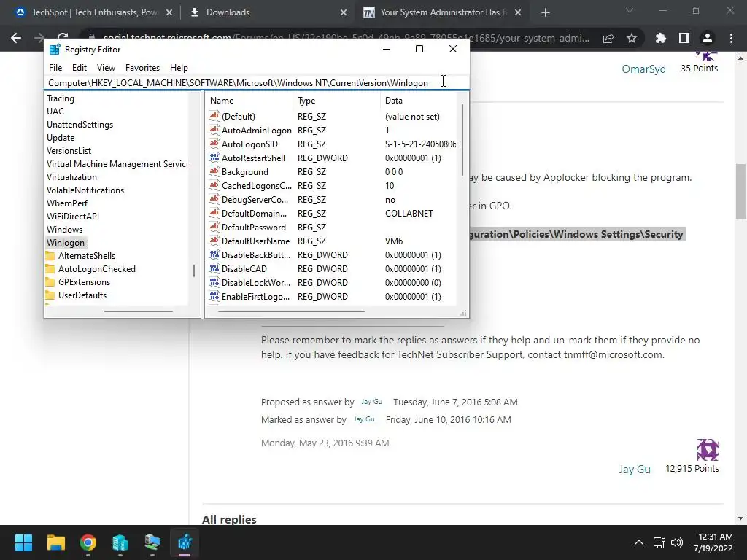
Task: Open a new browser tab
Action: coord(546,12)
